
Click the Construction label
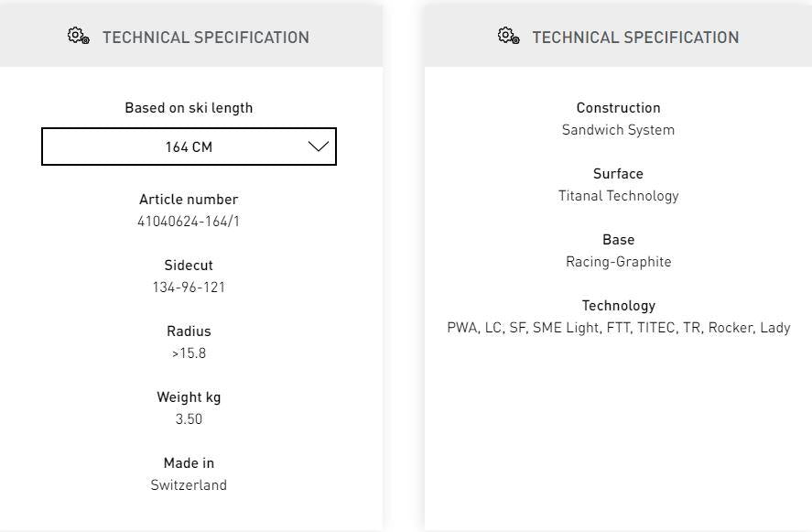pyautogui.click(x=618, y=108)
